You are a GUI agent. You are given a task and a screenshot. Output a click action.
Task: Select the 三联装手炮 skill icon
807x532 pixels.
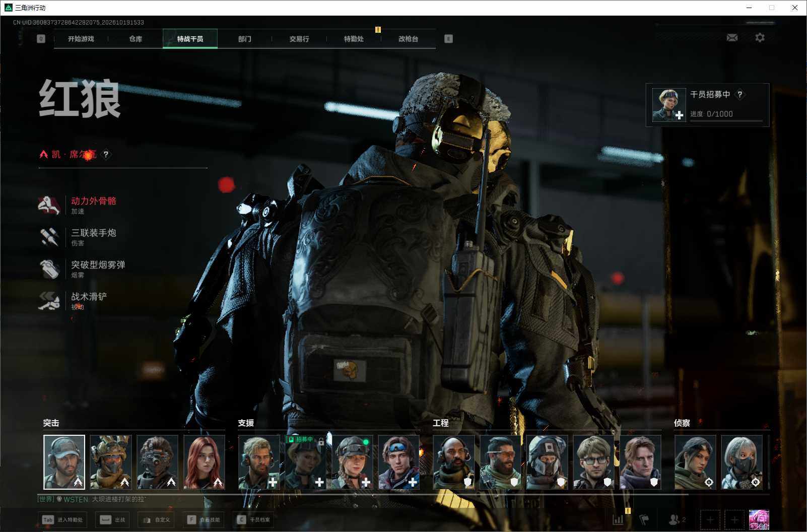click(x=49, y=237)
